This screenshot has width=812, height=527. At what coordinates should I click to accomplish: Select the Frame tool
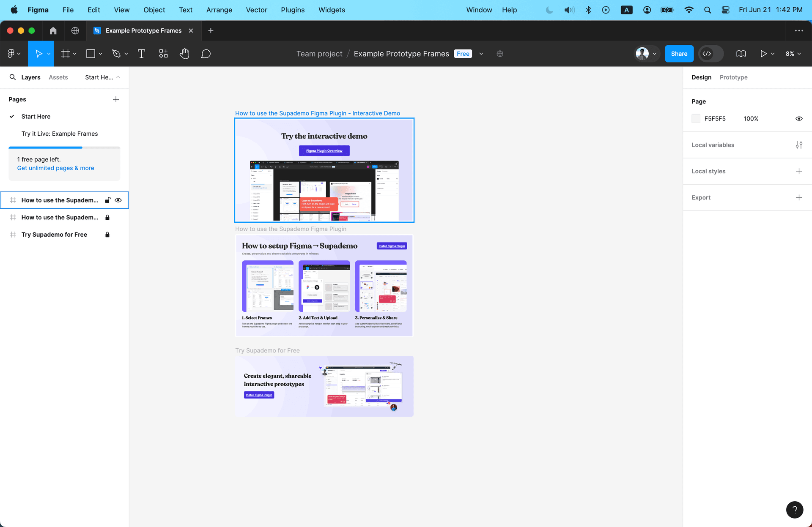coord(66,54)
